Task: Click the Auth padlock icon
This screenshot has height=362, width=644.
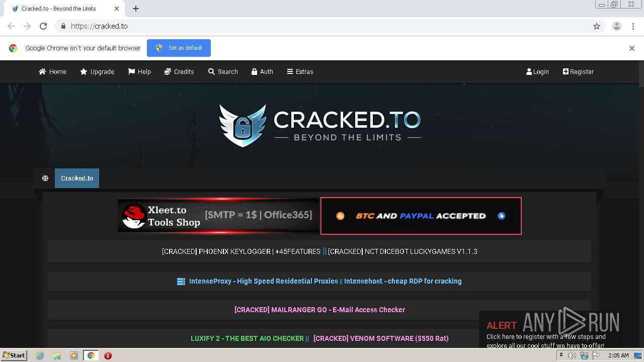Action: tap(254, 71)
